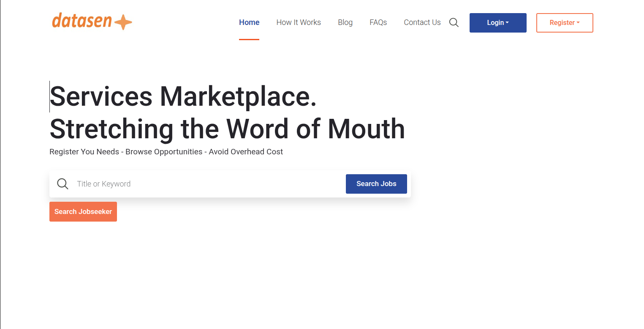Image resolution: width=644 pixels, height=329 pixels.
Task: Click the Services Marketplace heading line
Action: click(183, 96)
